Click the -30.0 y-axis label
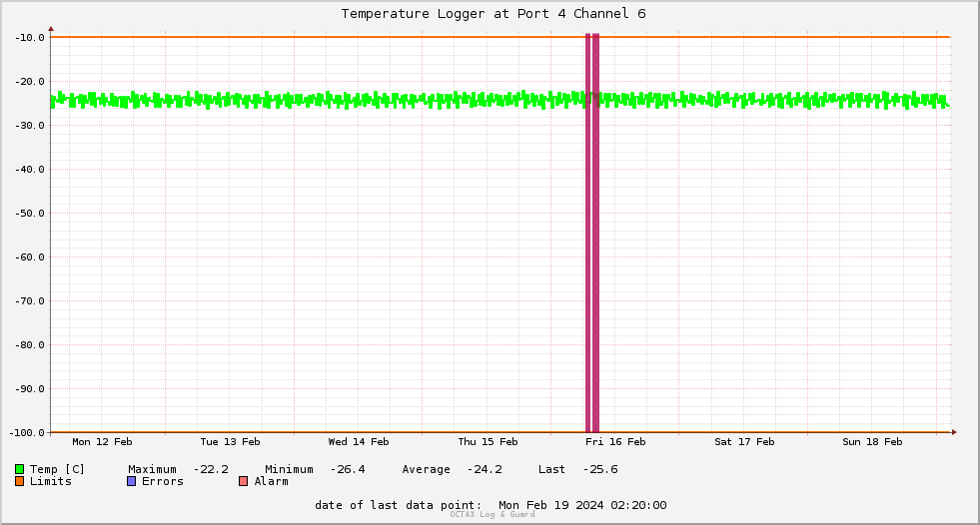Viewport: 980px width, 525px height. tap(30, 126)
